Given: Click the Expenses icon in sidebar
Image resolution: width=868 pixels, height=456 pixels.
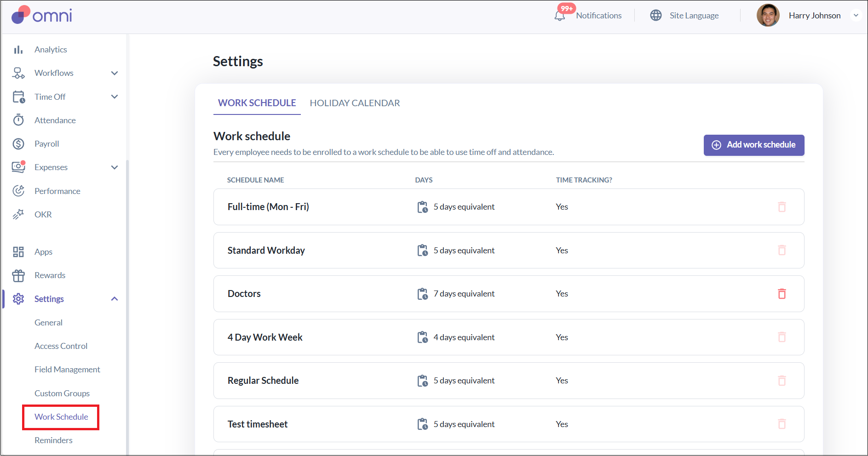Looking at the screenshot, I should tap(18, 167).
